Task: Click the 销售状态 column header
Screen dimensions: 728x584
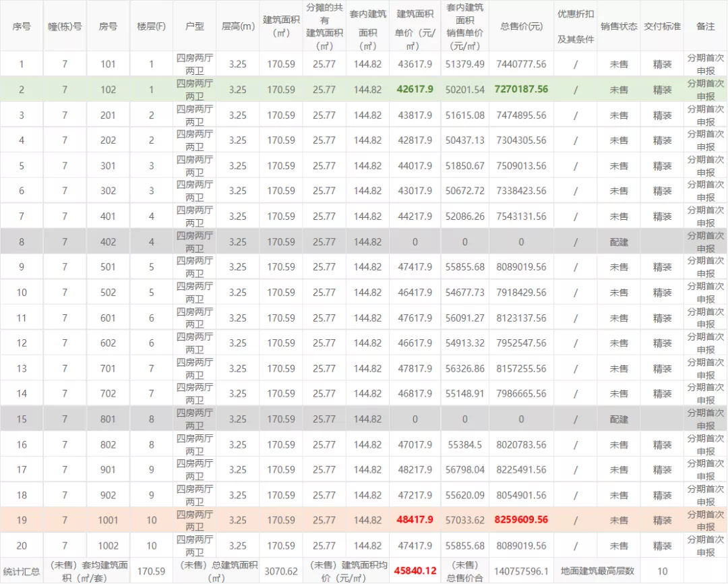Action: (619, 26)
